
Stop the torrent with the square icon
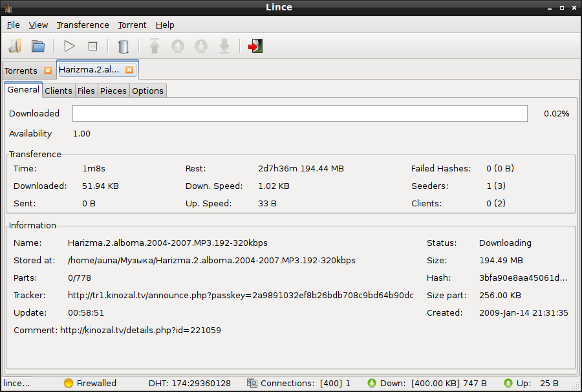pos(92,46)
